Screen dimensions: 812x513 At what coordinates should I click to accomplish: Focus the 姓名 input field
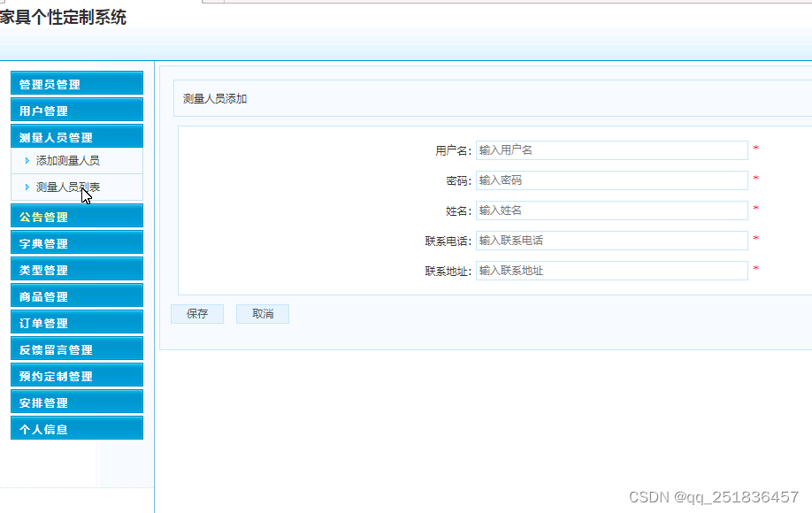[x=611, y=211]
